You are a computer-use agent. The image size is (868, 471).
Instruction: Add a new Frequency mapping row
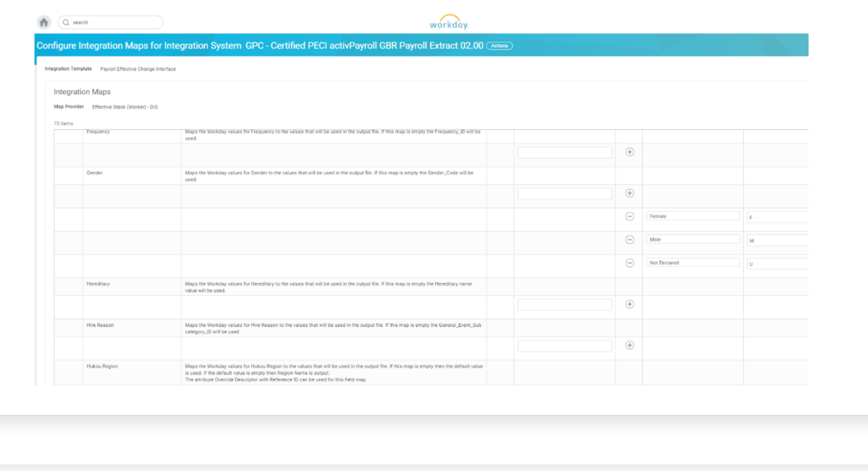(628, 152)
